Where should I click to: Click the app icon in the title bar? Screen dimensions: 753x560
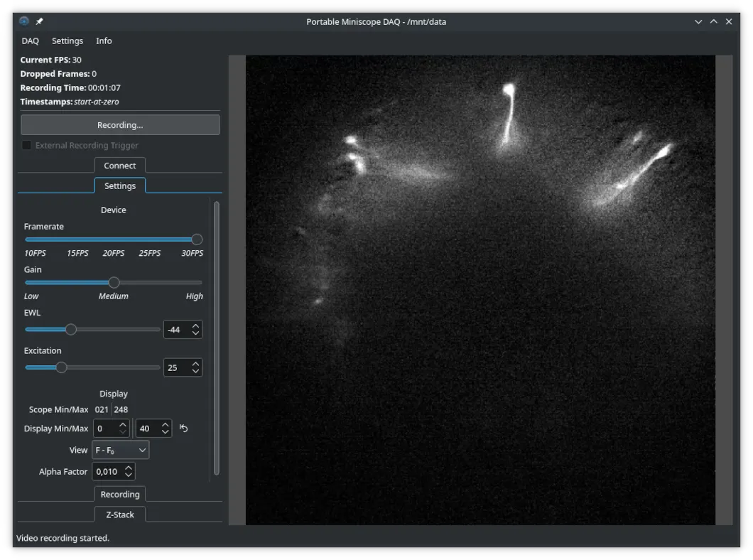(24, 21)
